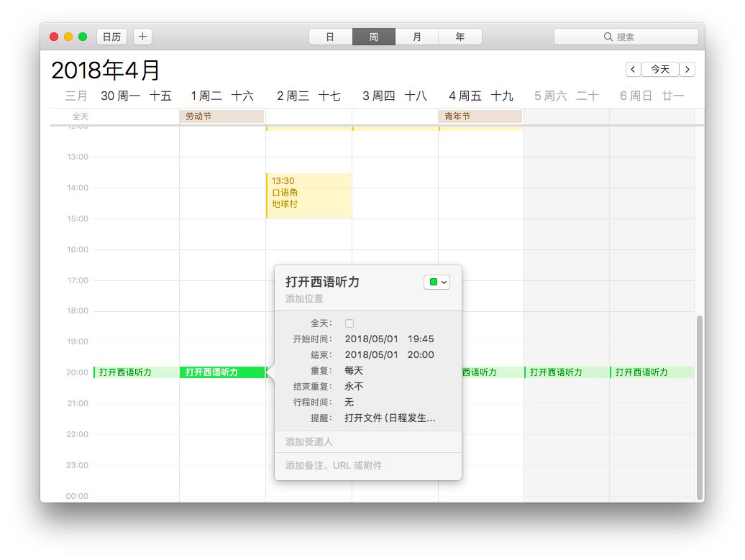Go to previous week with left chevron

633,69
